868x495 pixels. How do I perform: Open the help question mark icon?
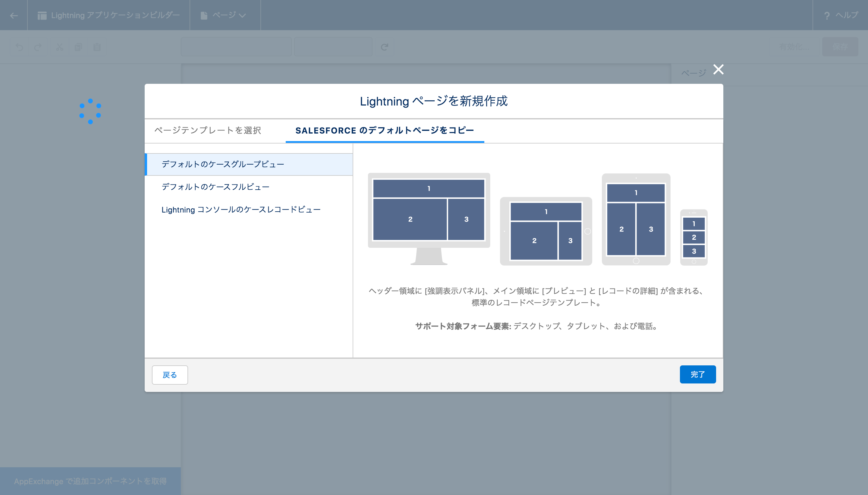827,16
